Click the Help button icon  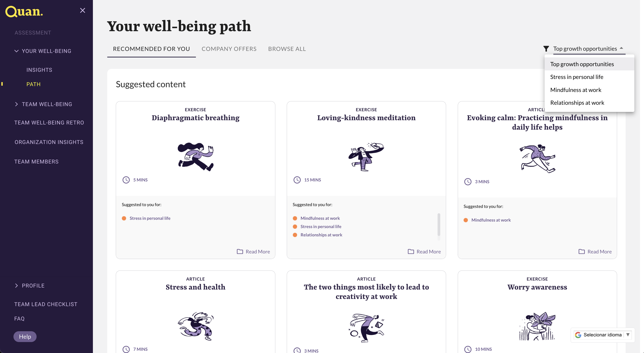click(x=24, y=336)
